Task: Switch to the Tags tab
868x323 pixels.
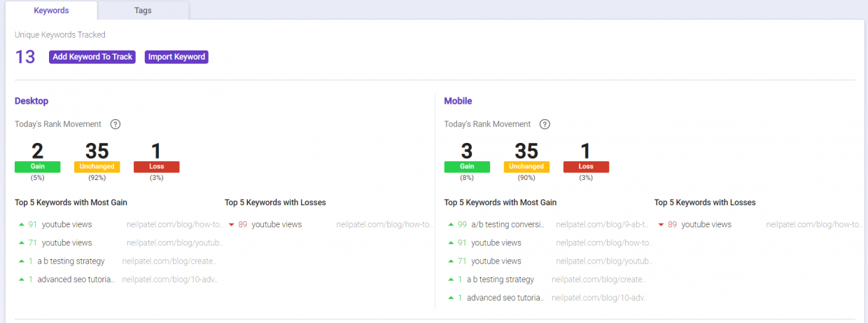Action: (143, 11)
